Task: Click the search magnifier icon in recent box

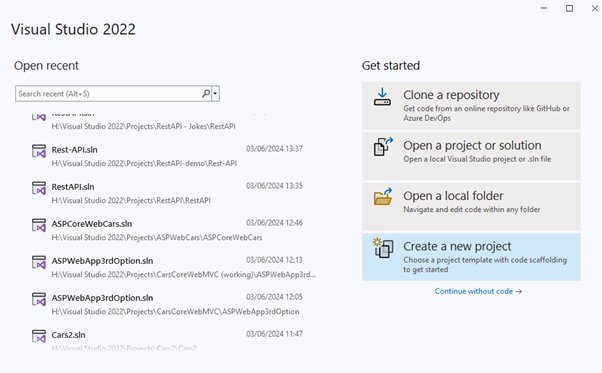Action: pyautogui.click(x=206, y=93)
